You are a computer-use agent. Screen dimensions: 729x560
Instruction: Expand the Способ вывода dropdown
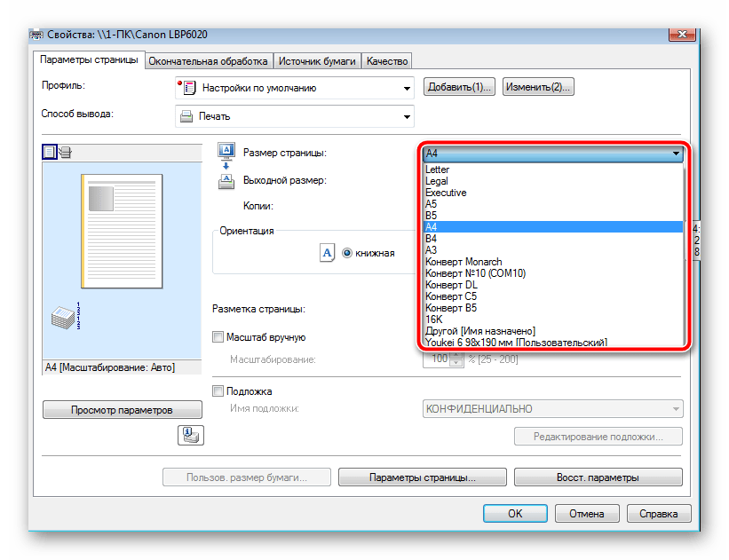(294, 116)
